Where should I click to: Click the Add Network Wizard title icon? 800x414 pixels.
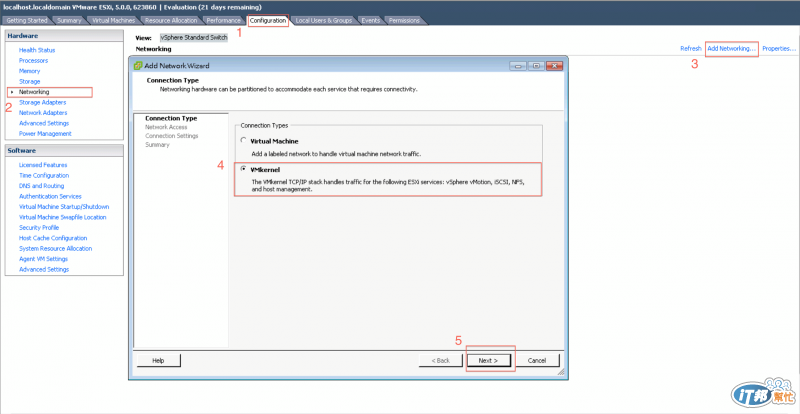tap(138, 66)
